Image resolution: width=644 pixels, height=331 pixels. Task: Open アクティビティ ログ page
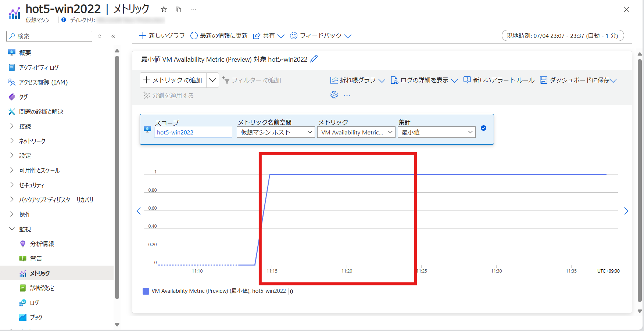pyautogui.click(x=39, y=68)
